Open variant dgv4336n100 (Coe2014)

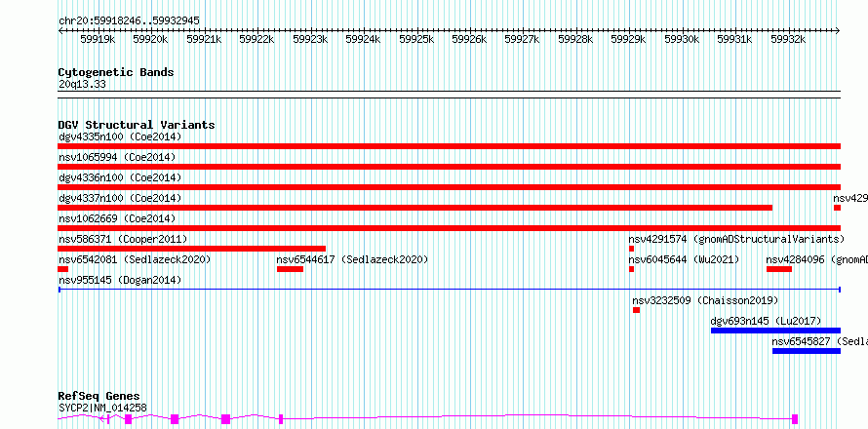[120, 177]
